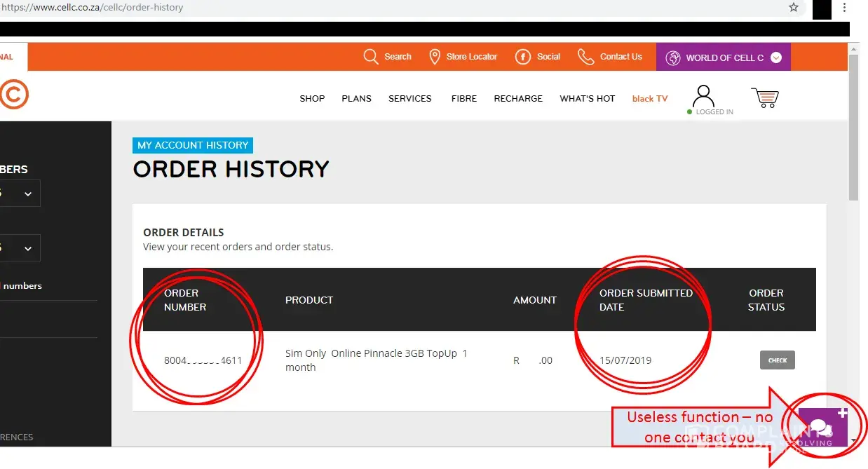Click the Contact Us phone icon
868x469 pixels.
tap(585, 57)
